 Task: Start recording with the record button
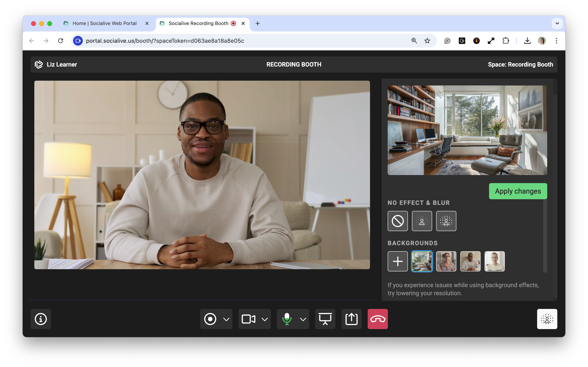210,319
